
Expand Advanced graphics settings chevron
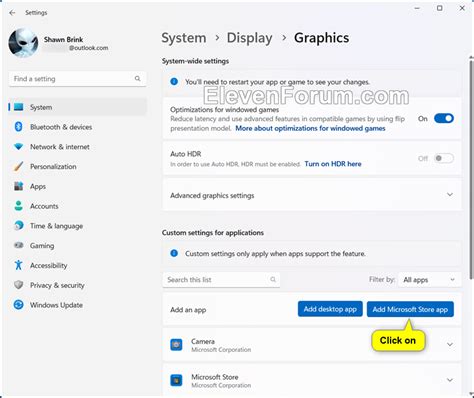tap(450, 195)
